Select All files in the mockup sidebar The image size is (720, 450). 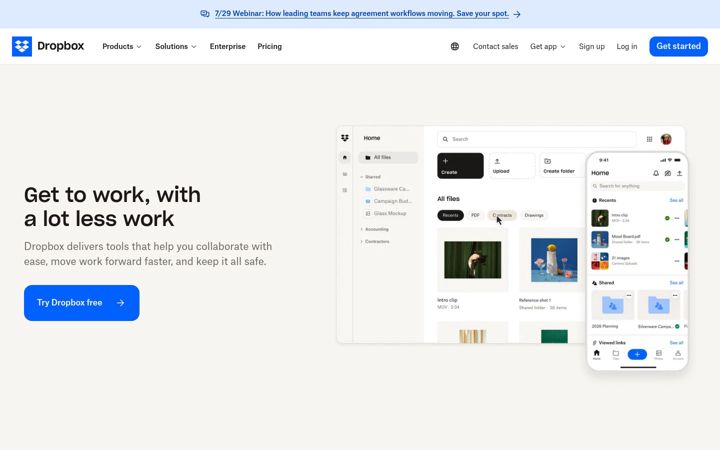pyautogui.click(x=388, y=158)
